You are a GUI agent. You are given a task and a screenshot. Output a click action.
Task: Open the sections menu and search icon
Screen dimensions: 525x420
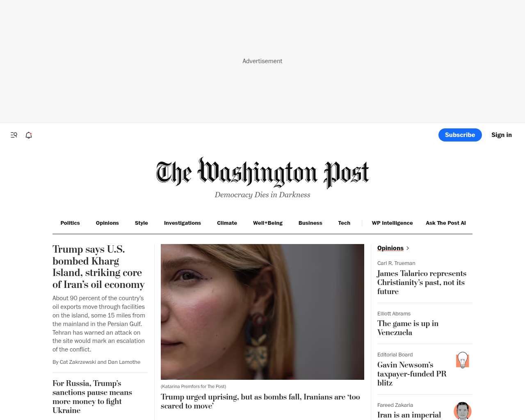14,135
